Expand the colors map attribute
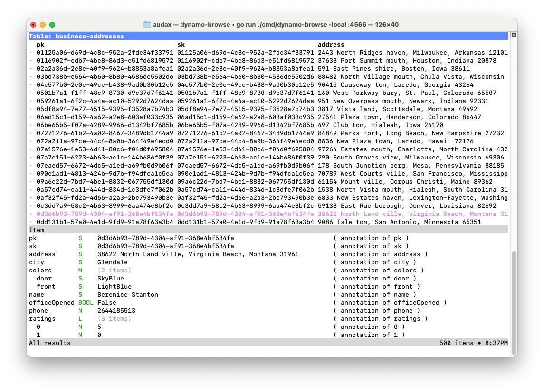Screen dimensions: 544x392 40,271
